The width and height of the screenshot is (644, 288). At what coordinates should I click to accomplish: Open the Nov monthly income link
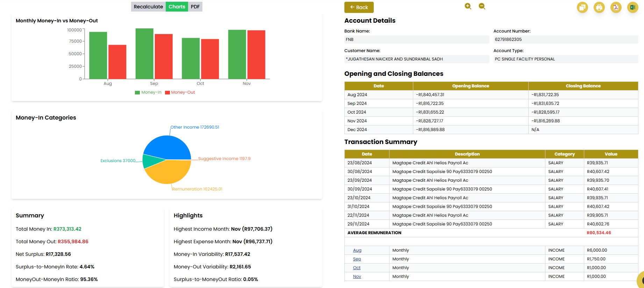[x=357, y=276]
